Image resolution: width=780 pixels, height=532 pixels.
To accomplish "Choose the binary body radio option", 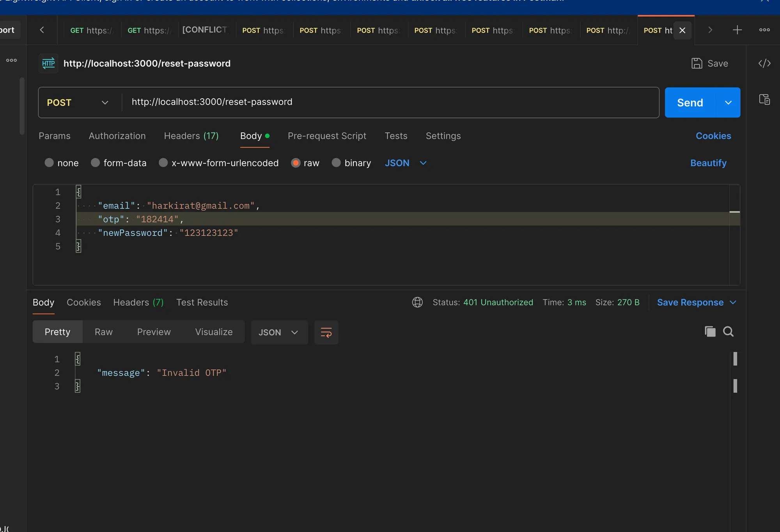I will [x=336, y=163].
